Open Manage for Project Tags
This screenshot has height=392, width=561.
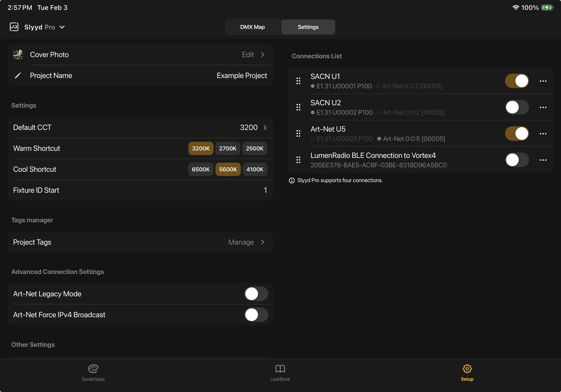(241, 242)
